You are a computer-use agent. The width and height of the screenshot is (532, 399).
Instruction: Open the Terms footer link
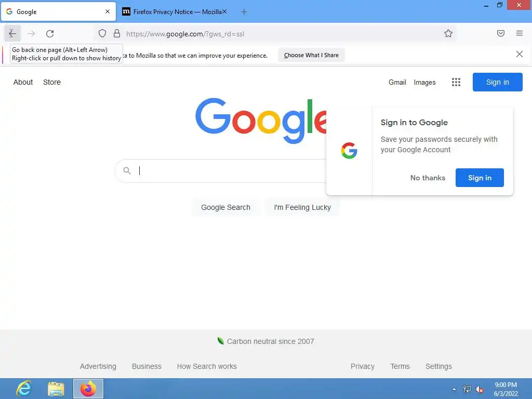click(400, 366)
